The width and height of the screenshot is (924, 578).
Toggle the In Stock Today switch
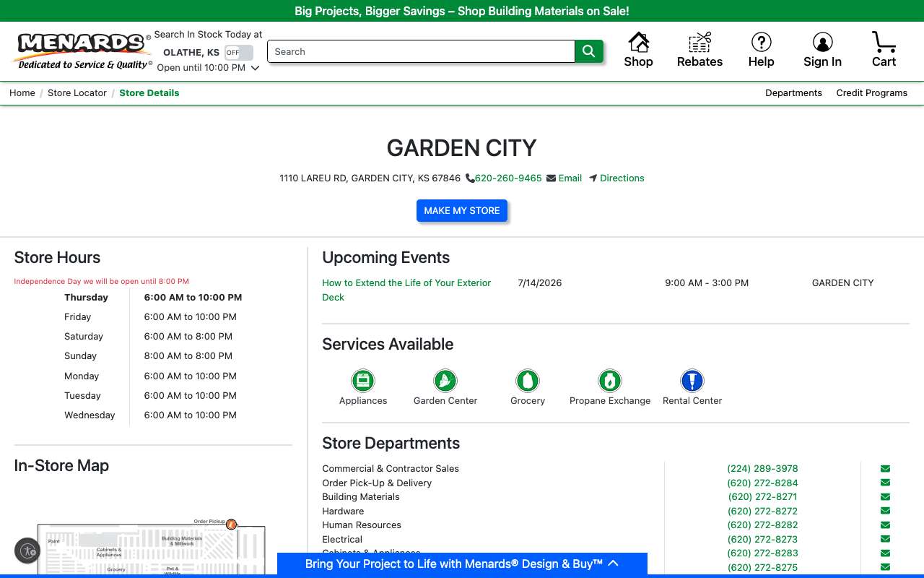tap(239, 53)
